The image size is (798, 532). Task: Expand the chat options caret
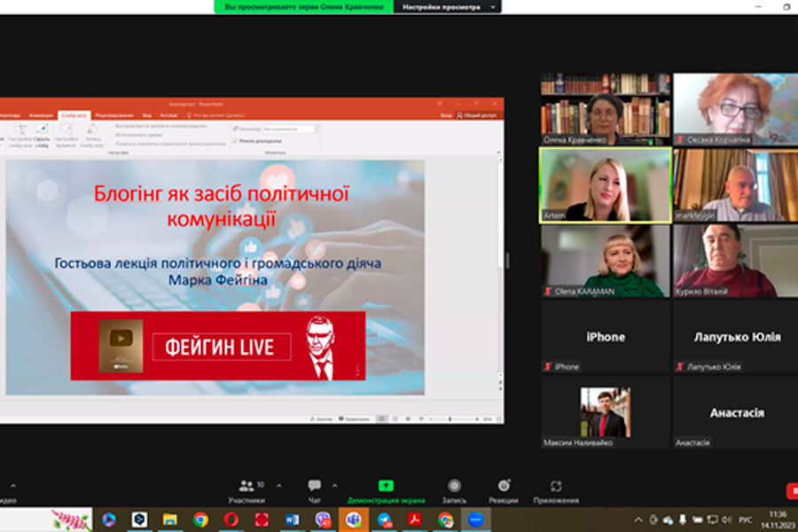click(334, 486)
